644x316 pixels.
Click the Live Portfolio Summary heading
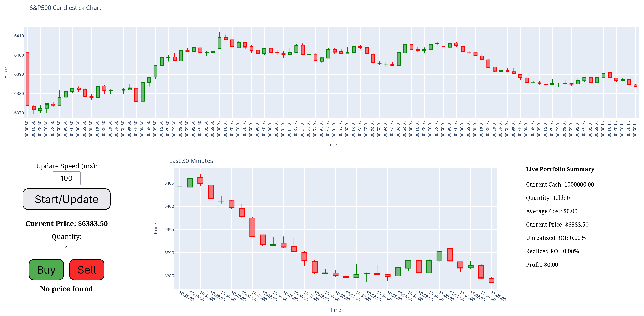coord(560,169)
